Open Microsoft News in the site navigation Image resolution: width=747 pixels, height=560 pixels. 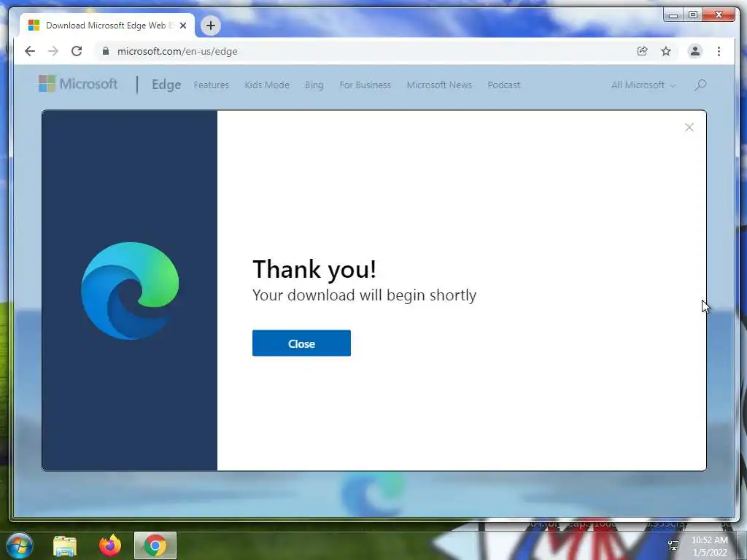pyautogui.click(x=439, y=85)
